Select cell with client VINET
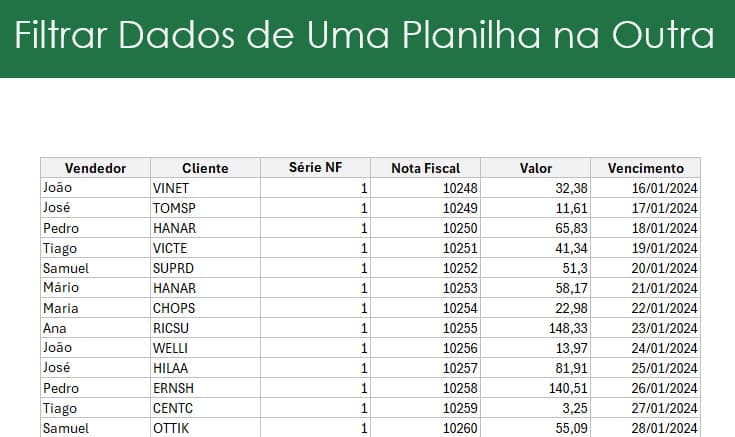The height and width of the screenshot is (437, 735). 205,188
